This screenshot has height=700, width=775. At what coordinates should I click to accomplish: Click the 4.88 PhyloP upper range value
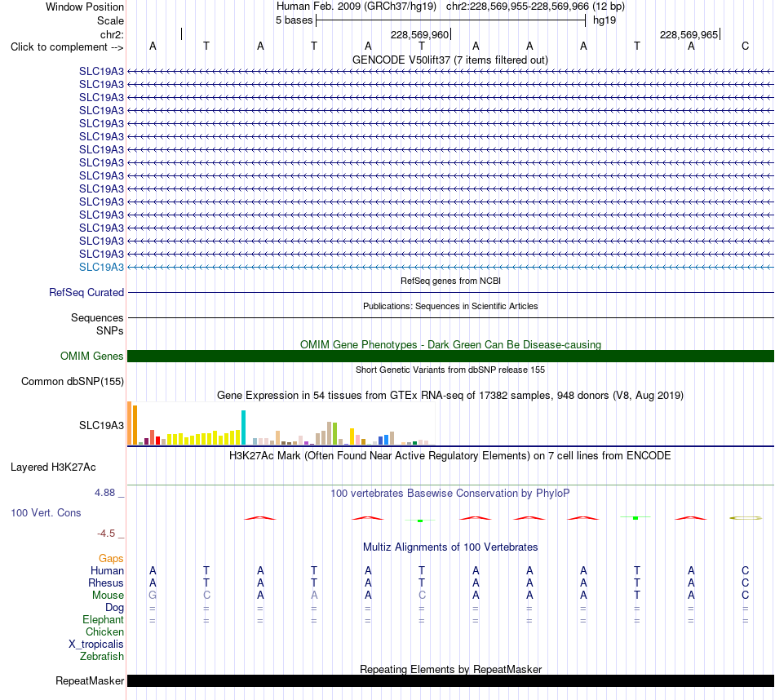click(104, 493)
